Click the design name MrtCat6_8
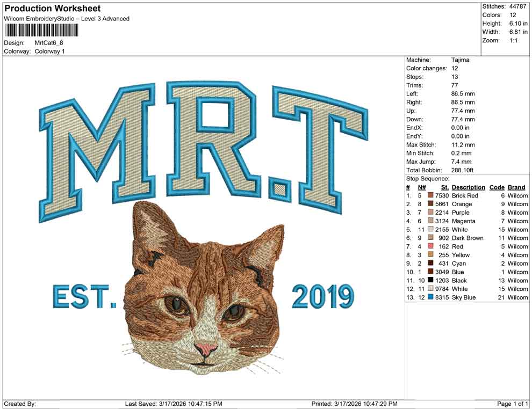532x409 pixels. tap(47, 44)
